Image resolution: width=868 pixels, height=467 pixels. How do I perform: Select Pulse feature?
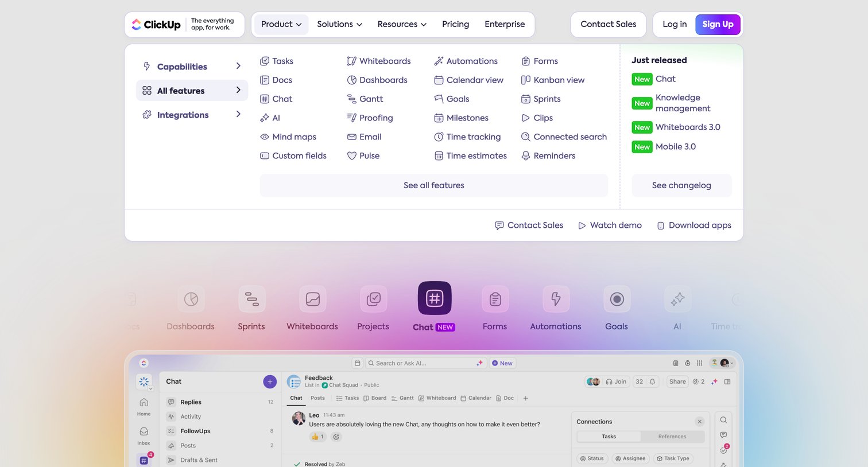[x=363, y=155]
